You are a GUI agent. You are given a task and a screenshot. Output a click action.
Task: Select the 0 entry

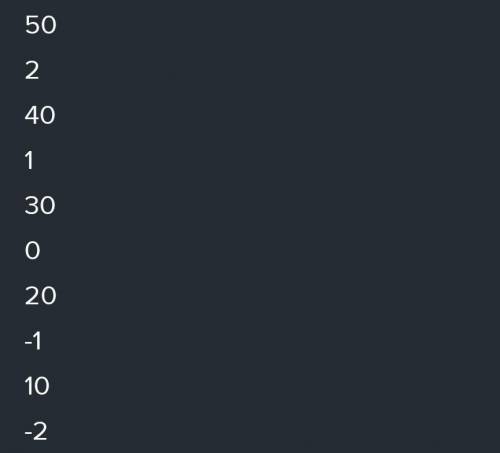point(32,250)
